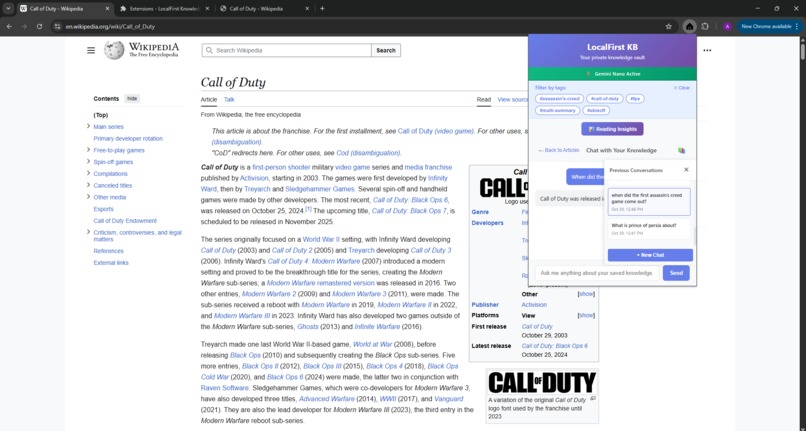
Task: Jump to Primary developer rotation
Action: pyautogui.click(x=128, y=138)
